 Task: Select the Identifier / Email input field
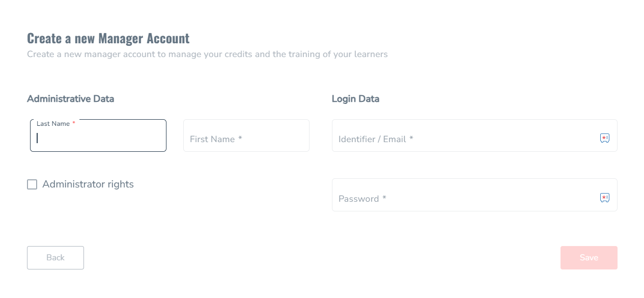pos(474,136)
